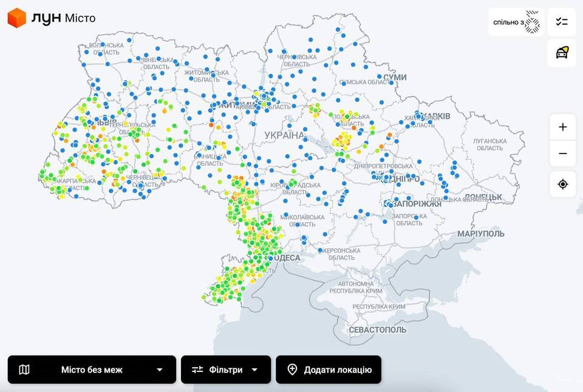Click the Додати локацію button text
This screenshot has width=583, height=392.
[338, 370]
